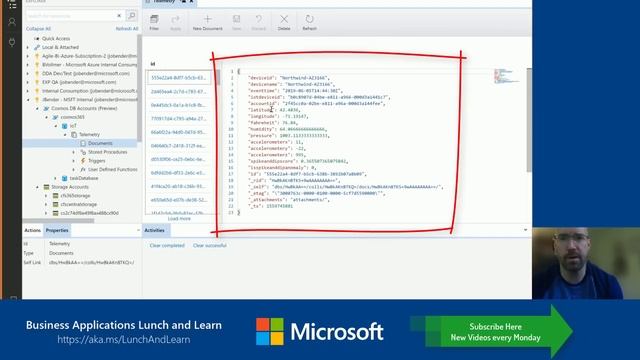The height and width of the screenshot is (360, 640).
Task: Expand the Internal Consumption subscription
Action: click(x=28, y=91)
